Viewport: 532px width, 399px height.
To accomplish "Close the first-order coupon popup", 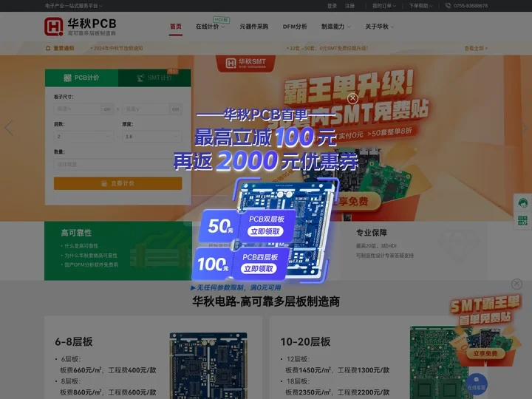I will [352, 98].
